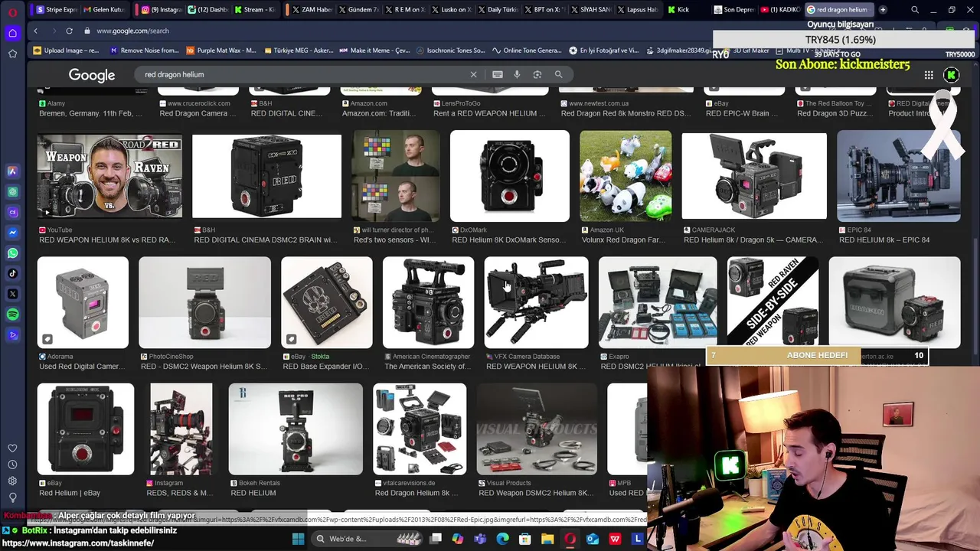Open the Google apps grid
The width and height of the screenshot is (980, 551).
point(929,75)
